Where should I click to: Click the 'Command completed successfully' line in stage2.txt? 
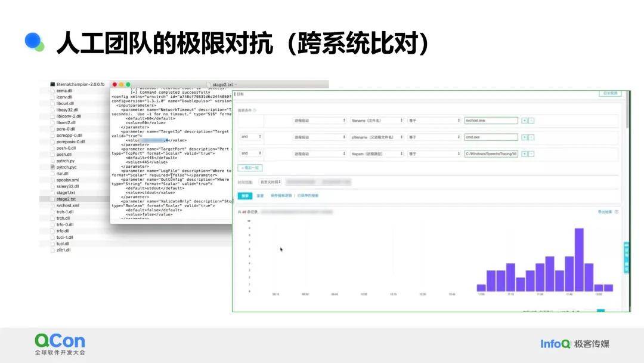click(x=171, y=93)
